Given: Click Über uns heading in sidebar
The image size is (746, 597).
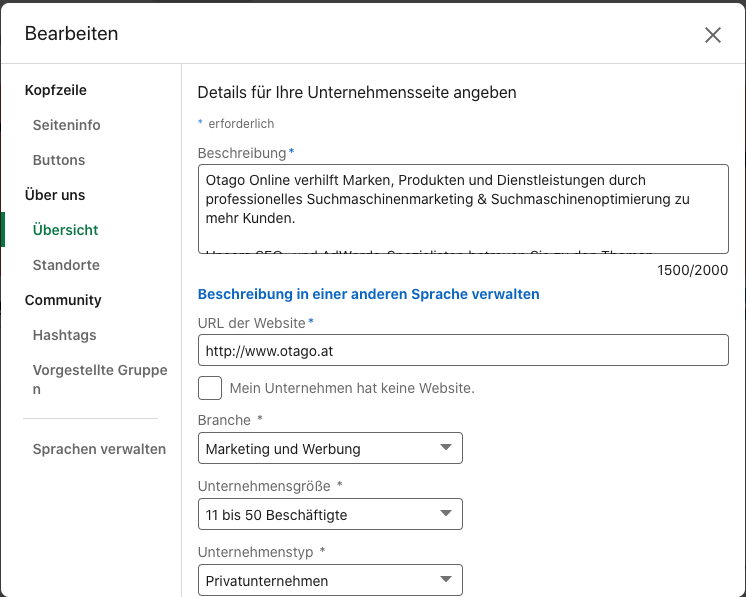Looking at the screenshot, I should coord(55,195).
